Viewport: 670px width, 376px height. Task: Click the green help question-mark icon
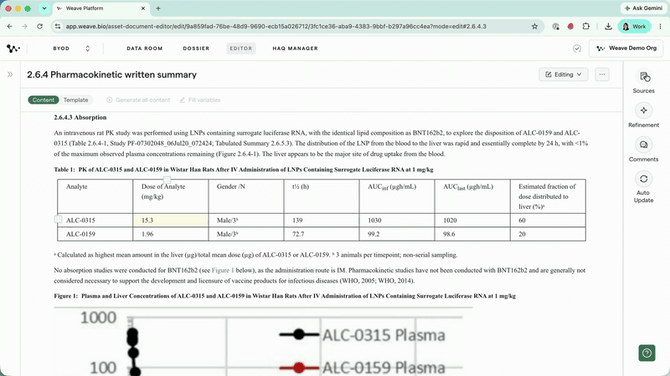click(x=646, y=353)
